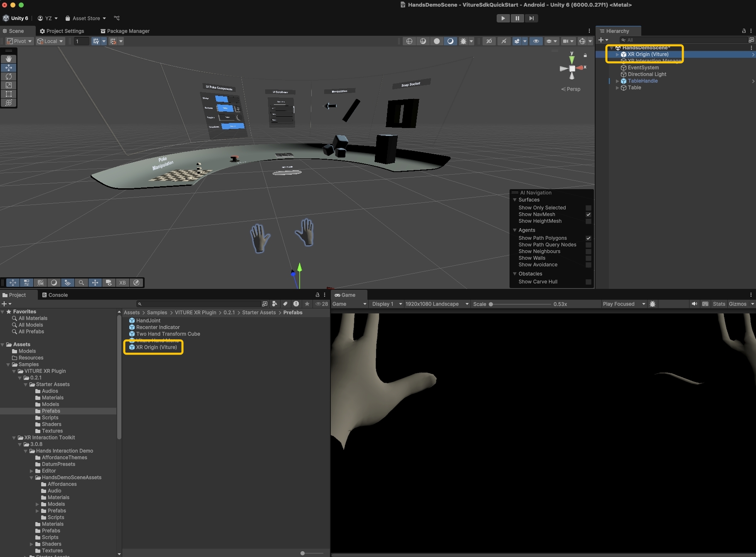Select the HandJoint prefab in the Project panel

pos(148,320)
